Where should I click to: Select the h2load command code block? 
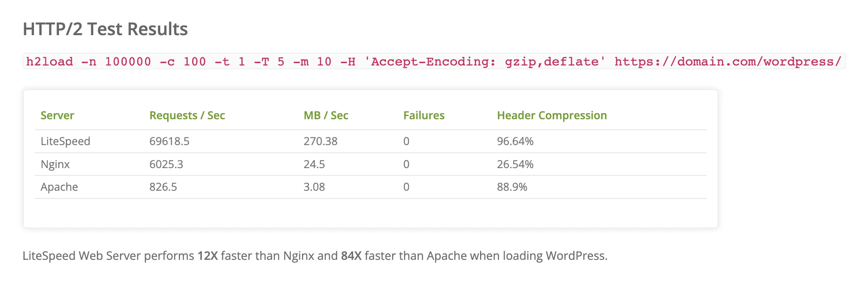(x=434, y=61)
